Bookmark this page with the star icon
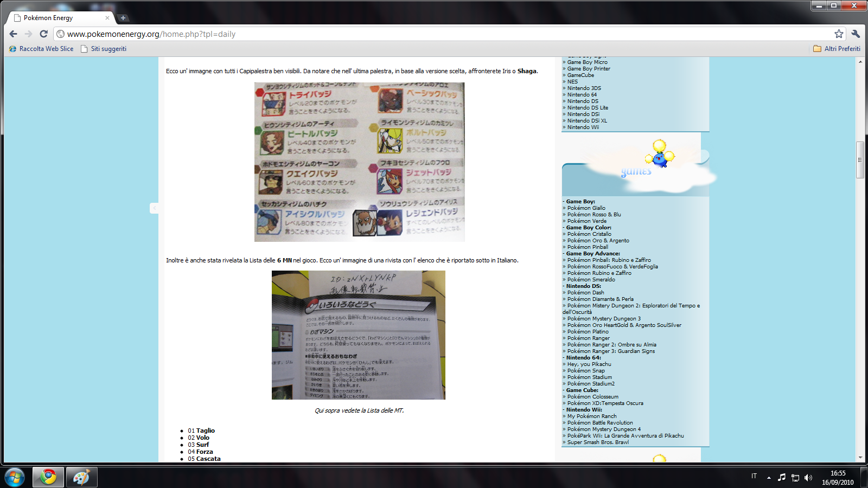The width and height of the screenshot is (868, 488). 839,34
